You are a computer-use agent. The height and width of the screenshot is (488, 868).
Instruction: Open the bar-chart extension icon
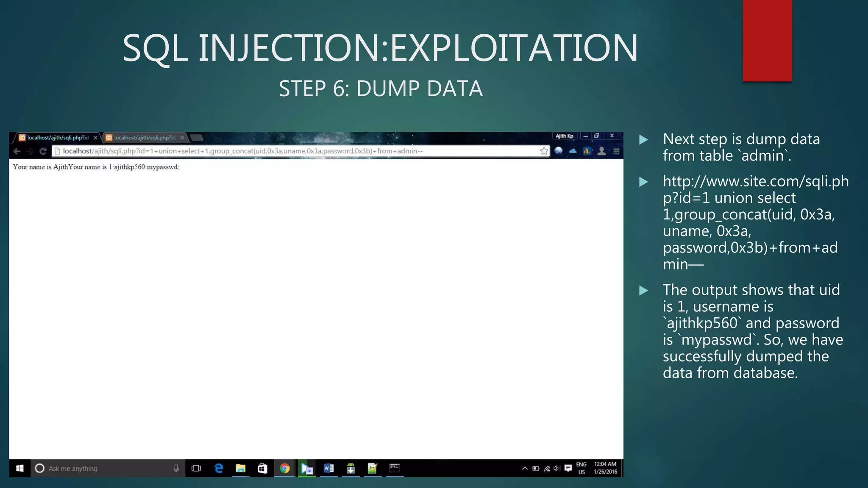pyautogui.click(x=587, y=151)
